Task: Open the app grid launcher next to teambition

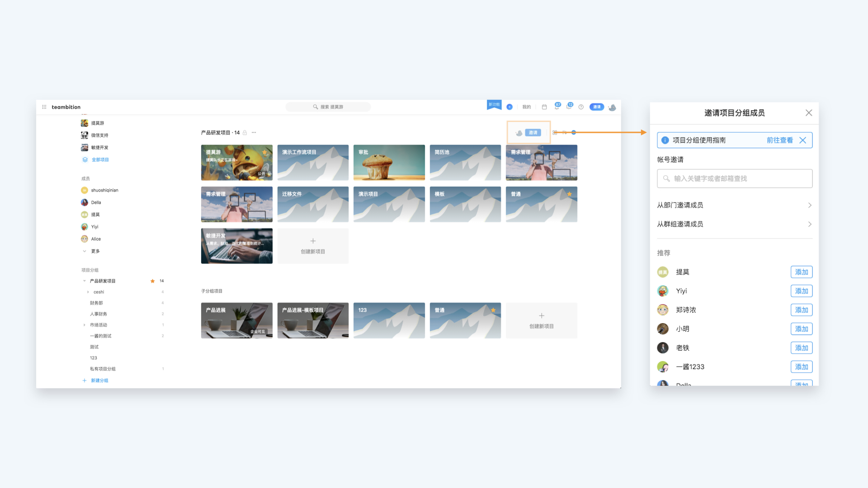Action: 44,107
